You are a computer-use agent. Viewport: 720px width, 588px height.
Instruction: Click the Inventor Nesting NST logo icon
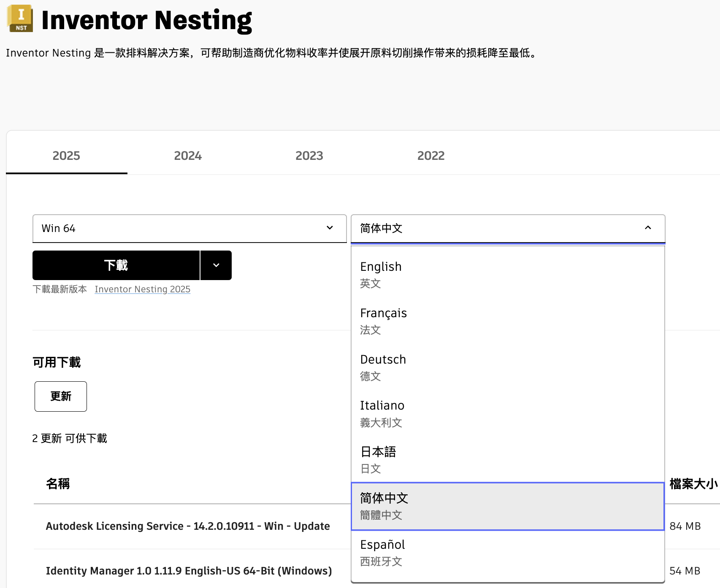pyautogui.click(x=20, y=19)
